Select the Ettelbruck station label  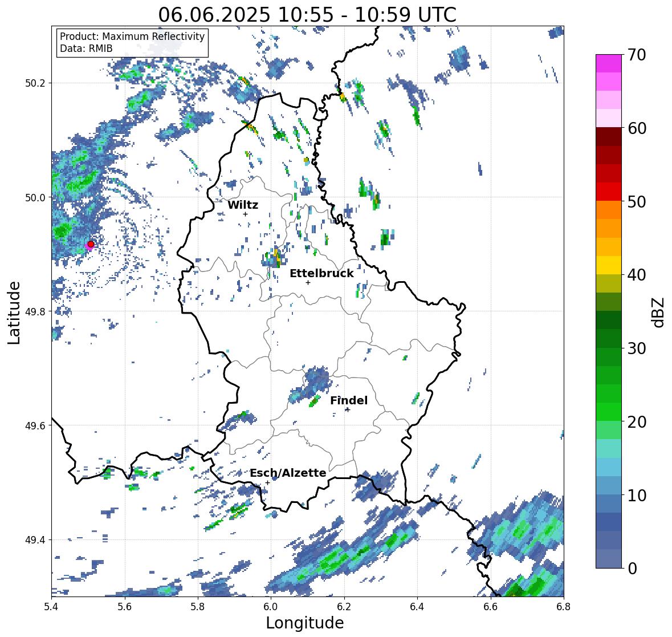tap(321, 274)
